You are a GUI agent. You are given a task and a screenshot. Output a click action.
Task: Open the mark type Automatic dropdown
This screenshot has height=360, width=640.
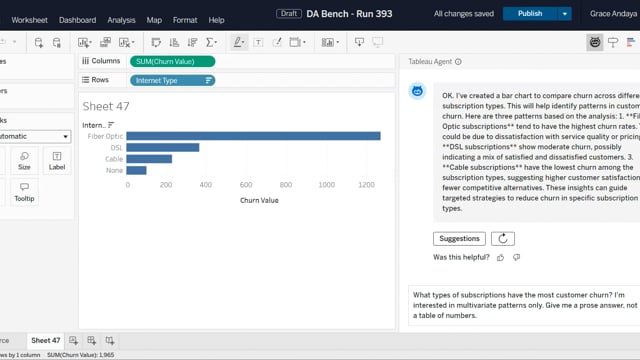pyautogui.click(x=34, y=136)
